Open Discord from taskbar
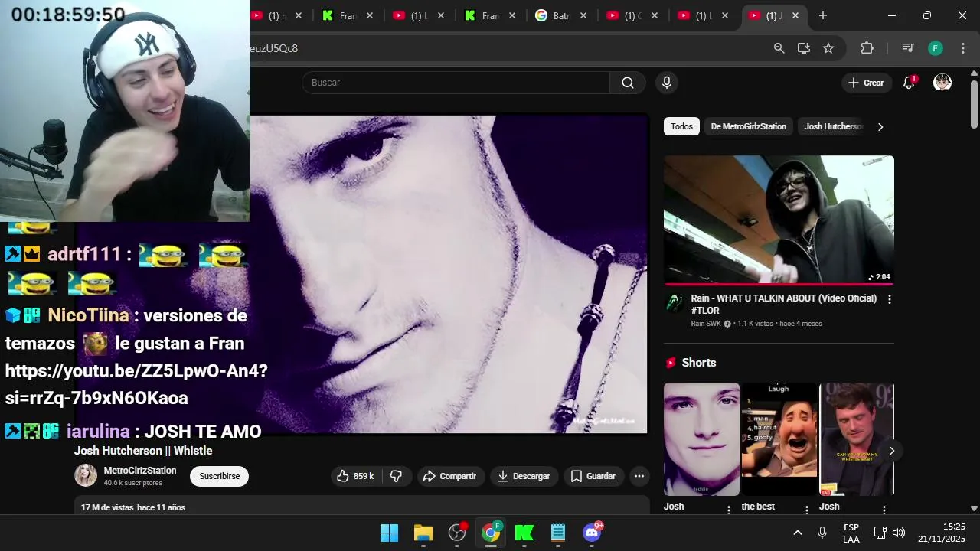Viewport: 980px width, 551px height. tap(592, 533)
